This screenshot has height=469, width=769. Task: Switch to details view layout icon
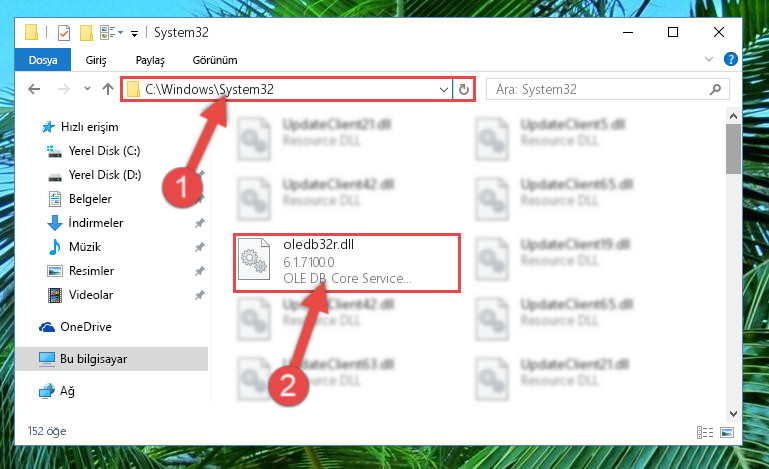(x=705, y=432)
